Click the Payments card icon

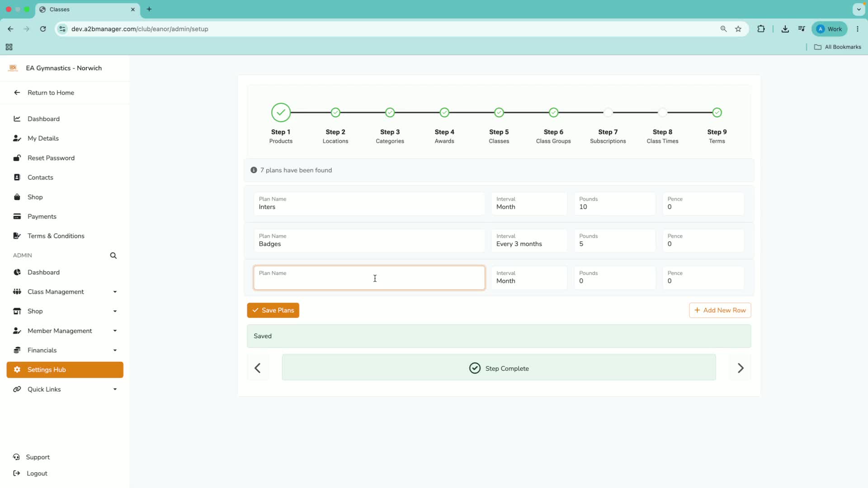17,216
